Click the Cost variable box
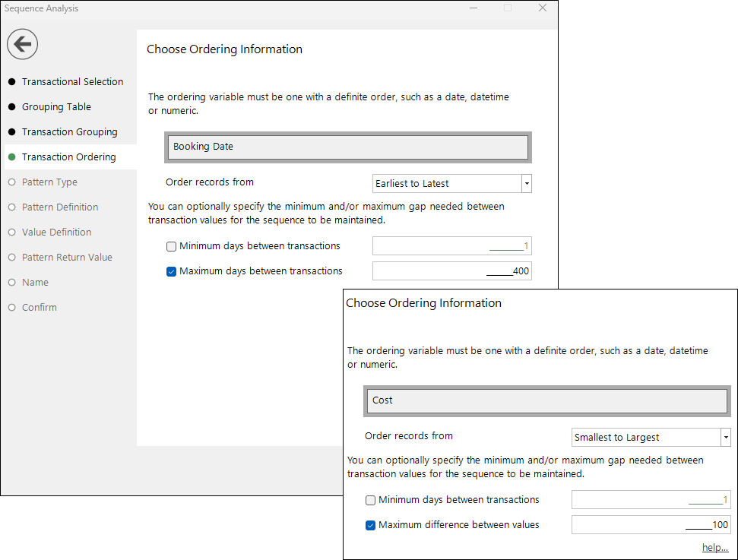The height and width of the screenshot is (560, 738). (547, 401)
